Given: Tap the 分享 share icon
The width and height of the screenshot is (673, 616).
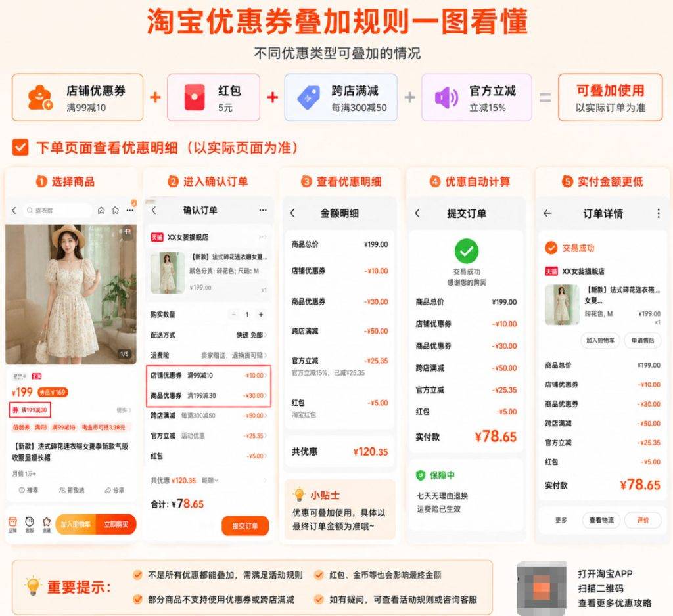Looking at the screenshot, I should [114, 490].
